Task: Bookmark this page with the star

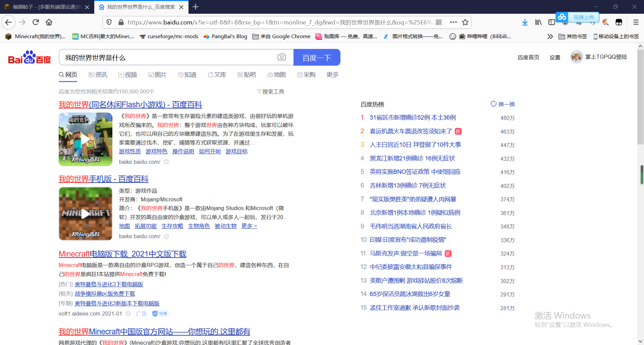Action: pyautogui.click(x=465, y=22)
